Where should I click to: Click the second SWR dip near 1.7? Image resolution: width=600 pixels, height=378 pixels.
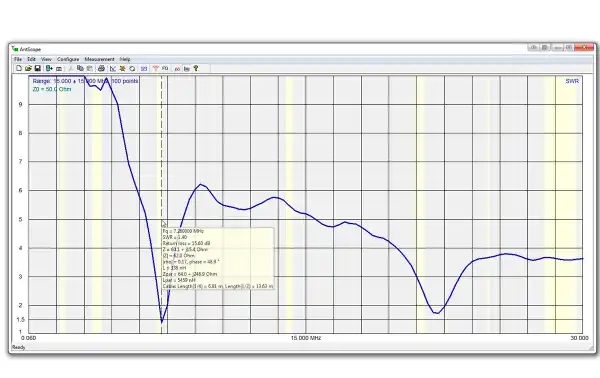[436, 313]
